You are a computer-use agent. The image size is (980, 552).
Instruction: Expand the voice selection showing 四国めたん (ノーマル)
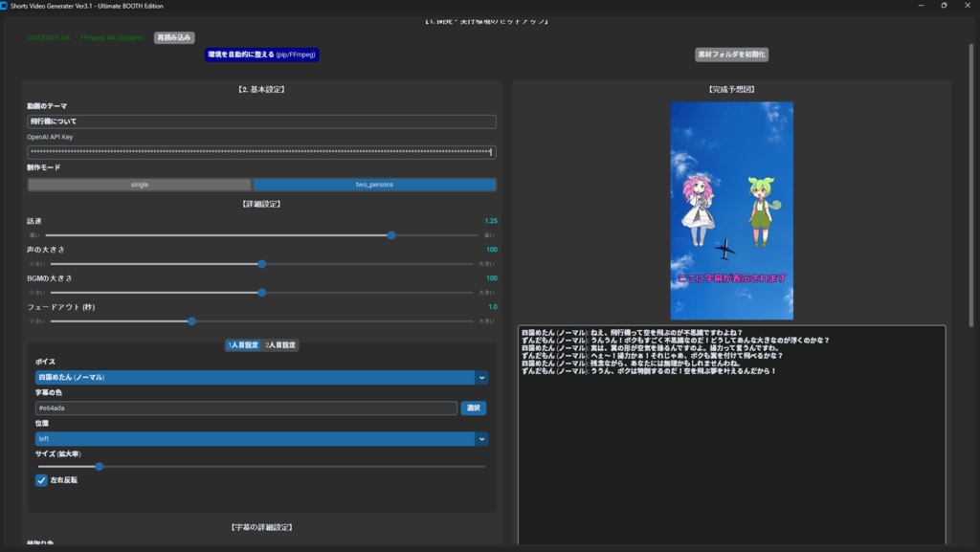click(258, 379)
